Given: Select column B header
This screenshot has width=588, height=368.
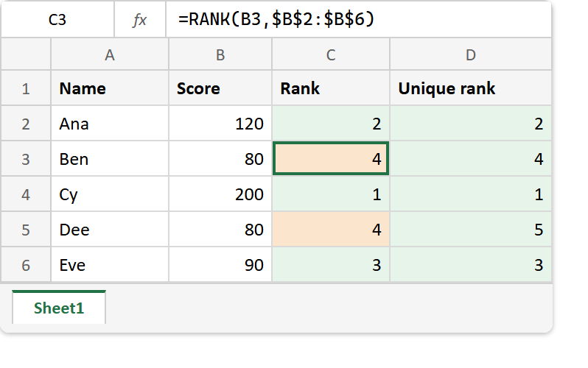Looking at the screenshot, I should 220,55.
